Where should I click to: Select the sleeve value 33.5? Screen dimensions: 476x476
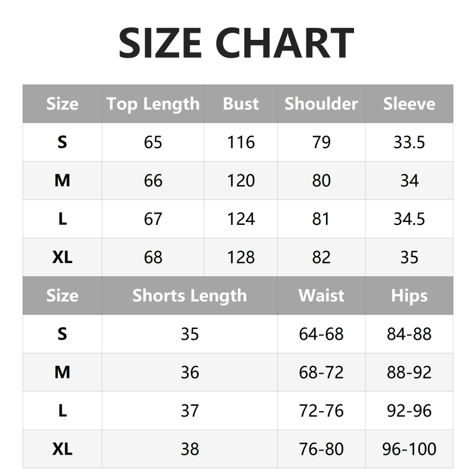point(409,143)
